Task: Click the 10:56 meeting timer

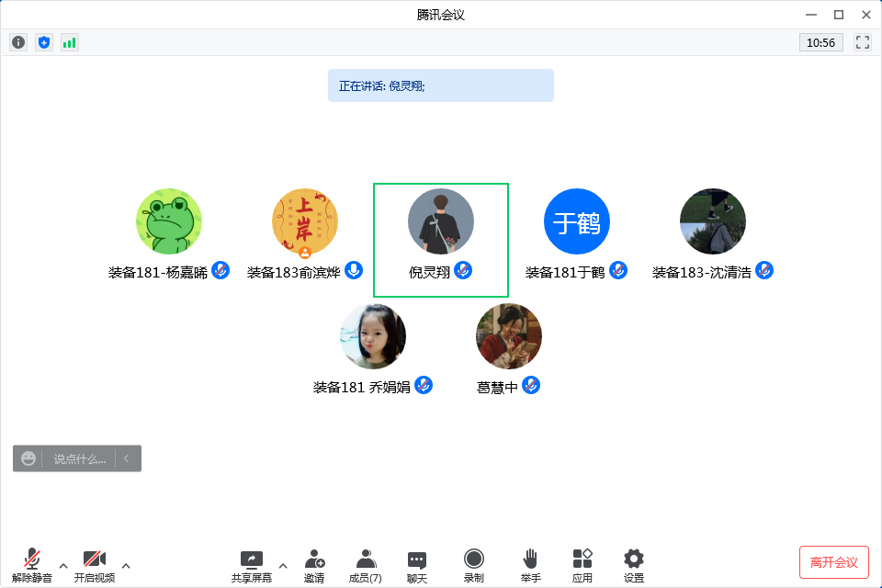Action: pos(820,43)
